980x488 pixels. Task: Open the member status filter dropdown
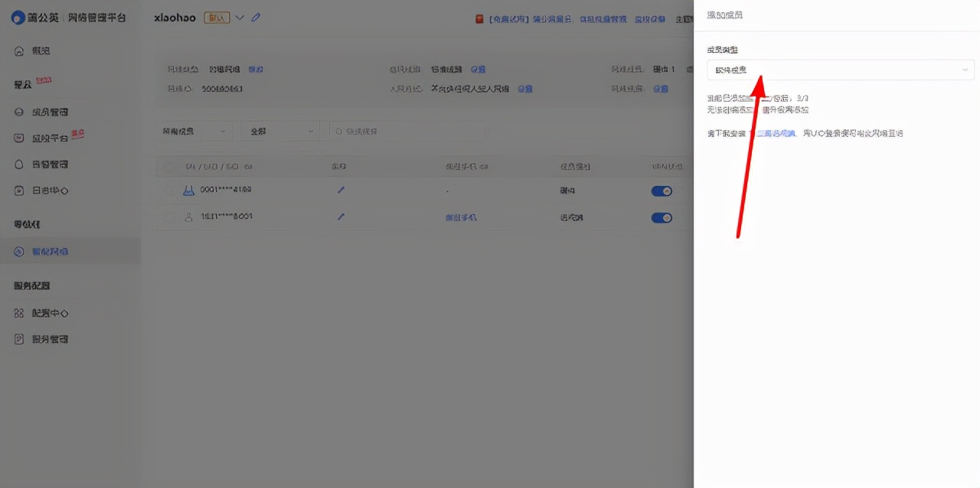click(281, 131)
